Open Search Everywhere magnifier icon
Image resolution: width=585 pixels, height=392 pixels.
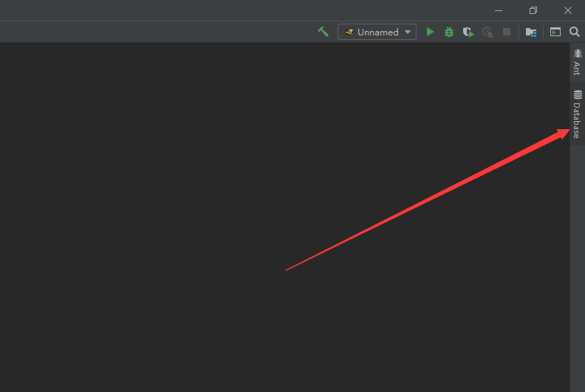pos(575,32)
